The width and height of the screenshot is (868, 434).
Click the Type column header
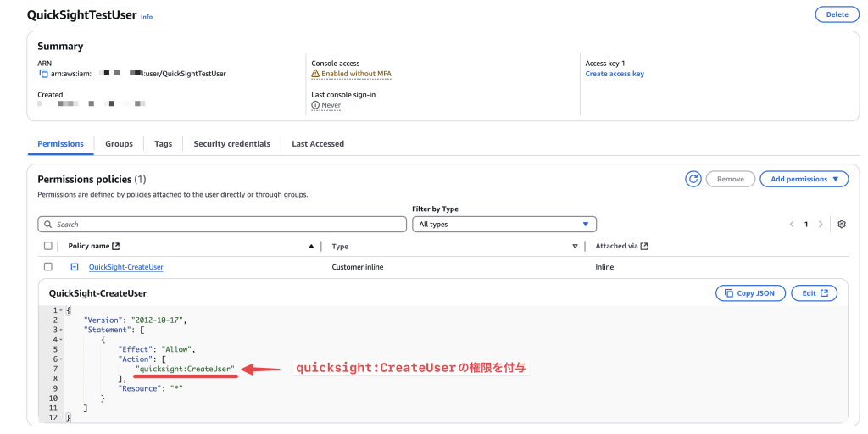coord(340,247)
